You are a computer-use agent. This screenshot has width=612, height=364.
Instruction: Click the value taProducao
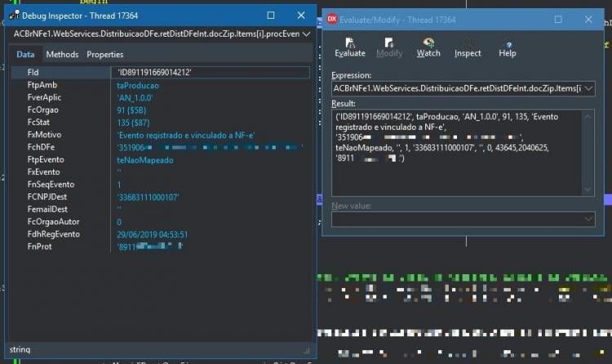[138, 86]
